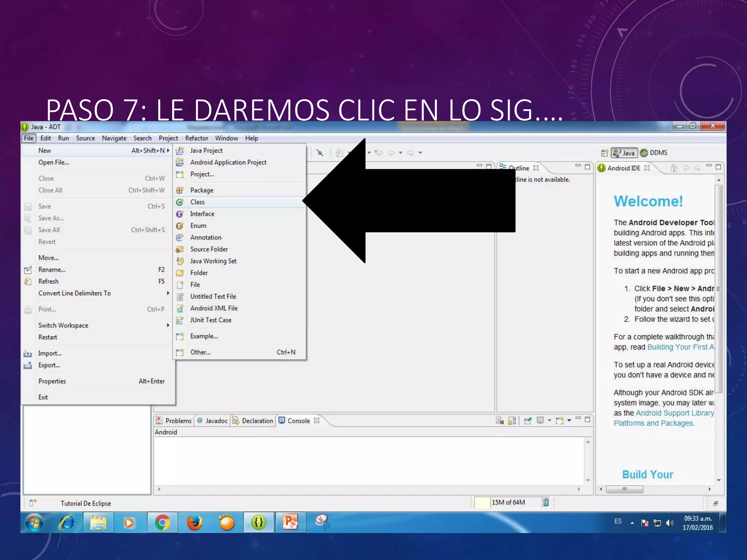Expand the Switch Workspace submenu
Screen dimensions: 747x560
coord(168,325)
